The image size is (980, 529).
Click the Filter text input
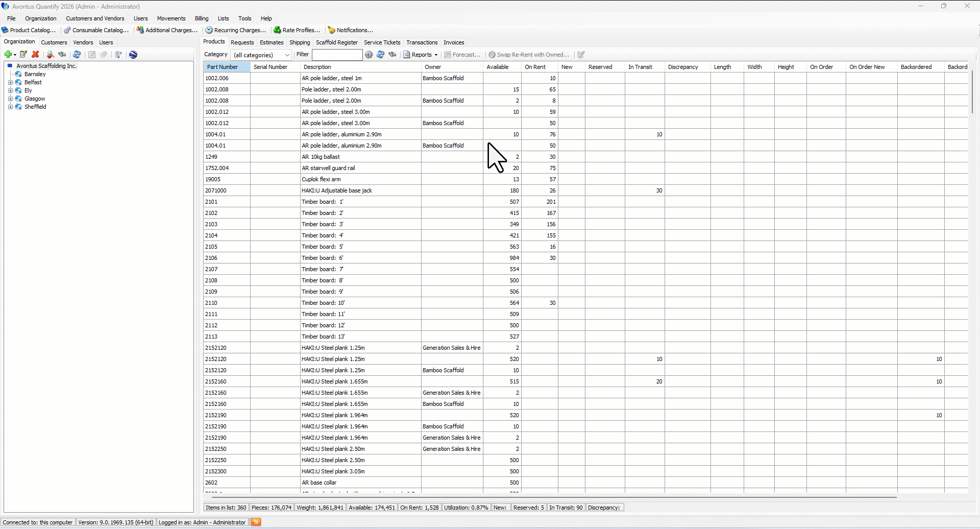click(x=337, y=55)
